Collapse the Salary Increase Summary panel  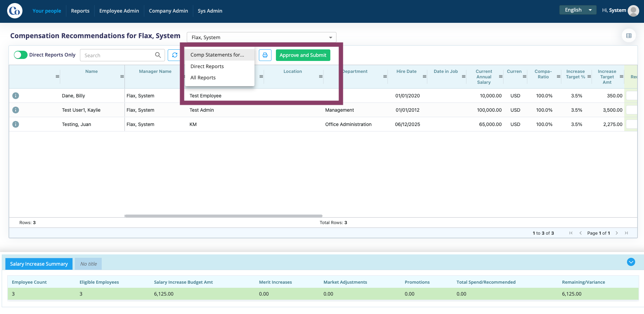631,262
